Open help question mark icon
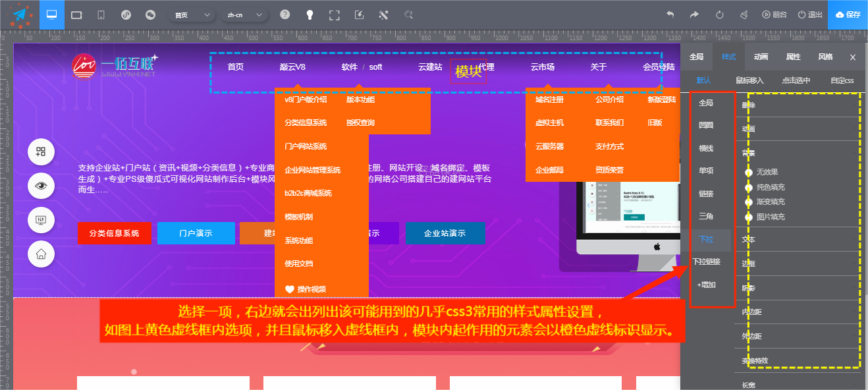The image size is (868, 390). [285, 14]
